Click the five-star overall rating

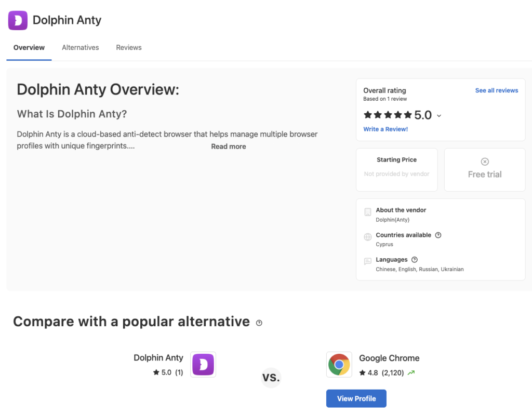388,115
